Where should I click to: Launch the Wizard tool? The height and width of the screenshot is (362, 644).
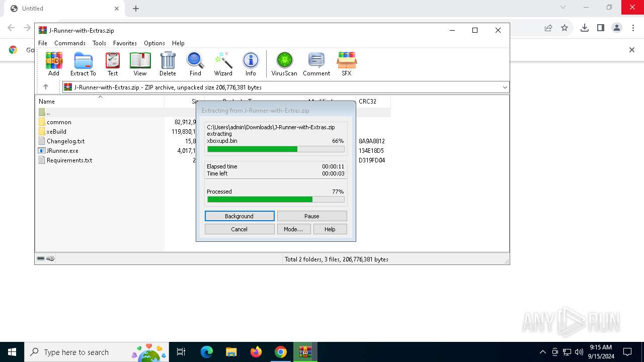223,64
